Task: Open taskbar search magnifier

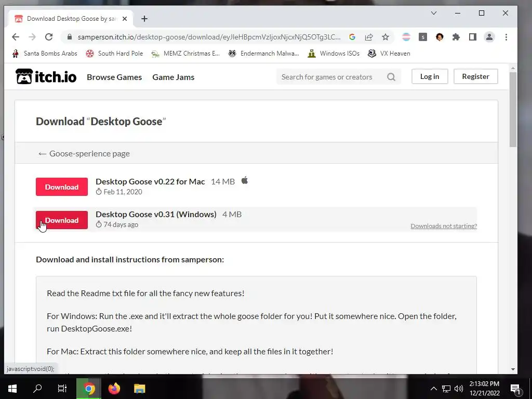Action: tap(37, 389)
